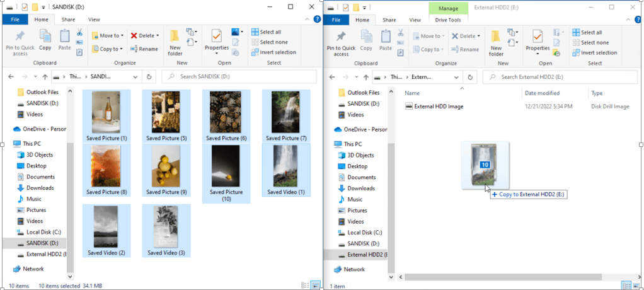644x290 pixels.
Task: Click Select all in External HDD2 window
Action: 587,32
